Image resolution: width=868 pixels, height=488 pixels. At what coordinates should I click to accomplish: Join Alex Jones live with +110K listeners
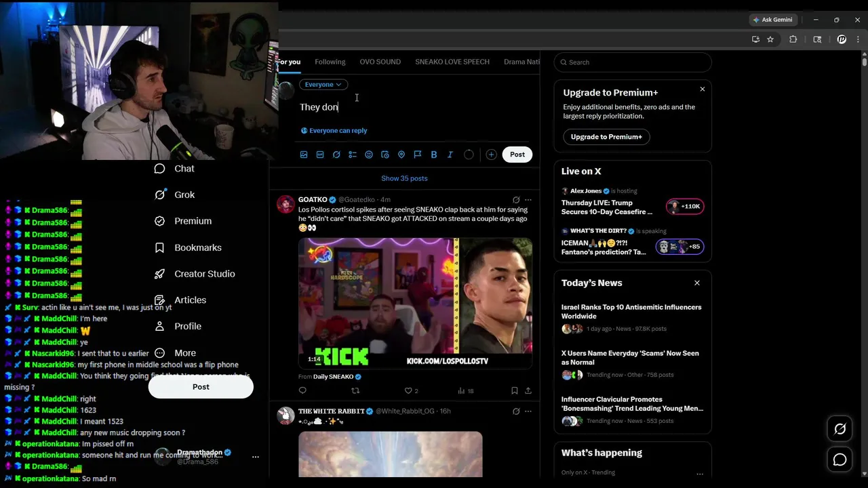[x=685, y=207]
